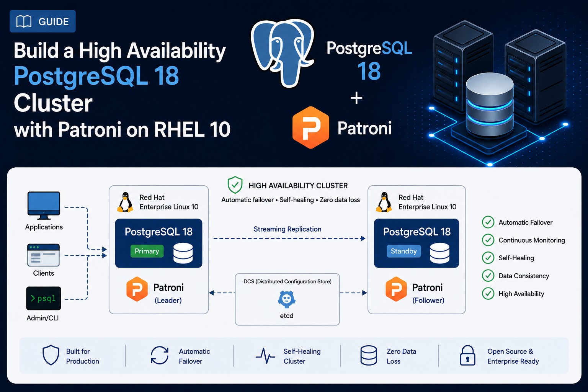
Task: Select the database icon beside the Standby badge
Action: [439, 253]
